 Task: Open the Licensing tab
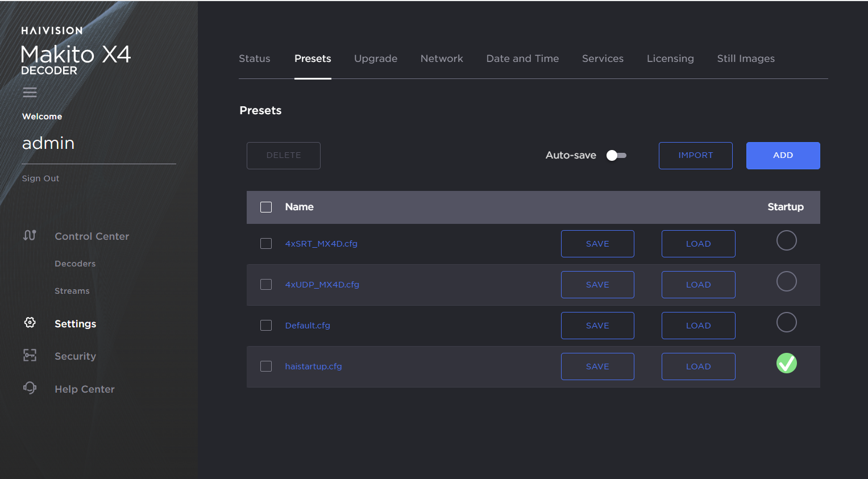(670, 59)
